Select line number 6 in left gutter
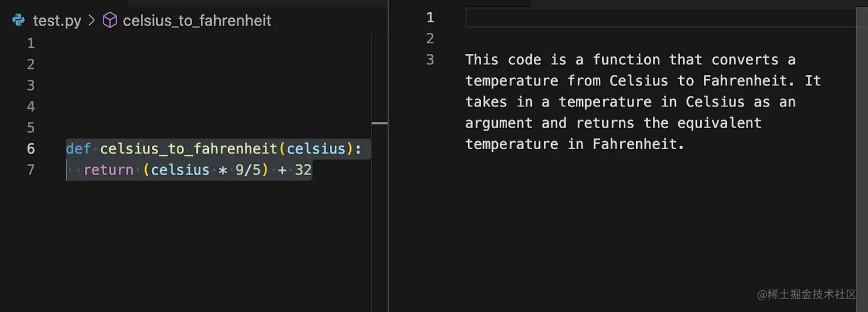The width and height of the screenshot is (868, 312). point(31,149)
